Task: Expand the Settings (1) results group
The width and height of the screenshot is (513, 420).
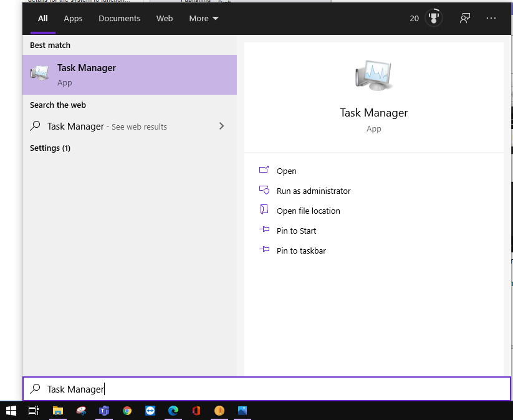Action: click(x=50, y=148)
